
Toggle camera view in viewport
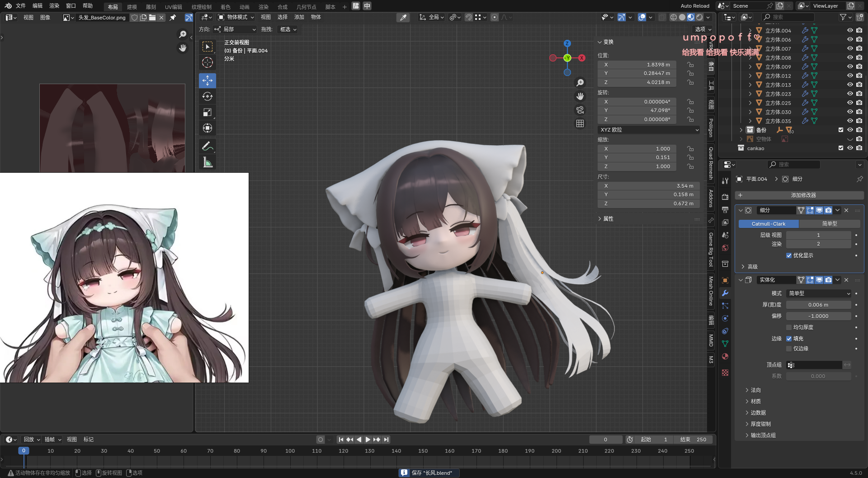580,110
